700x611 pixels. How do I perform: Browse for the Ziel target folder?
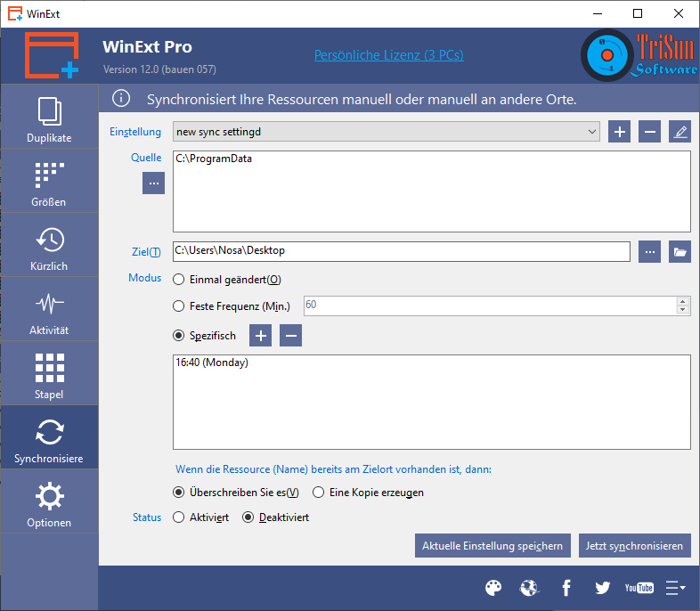[649, 252]
